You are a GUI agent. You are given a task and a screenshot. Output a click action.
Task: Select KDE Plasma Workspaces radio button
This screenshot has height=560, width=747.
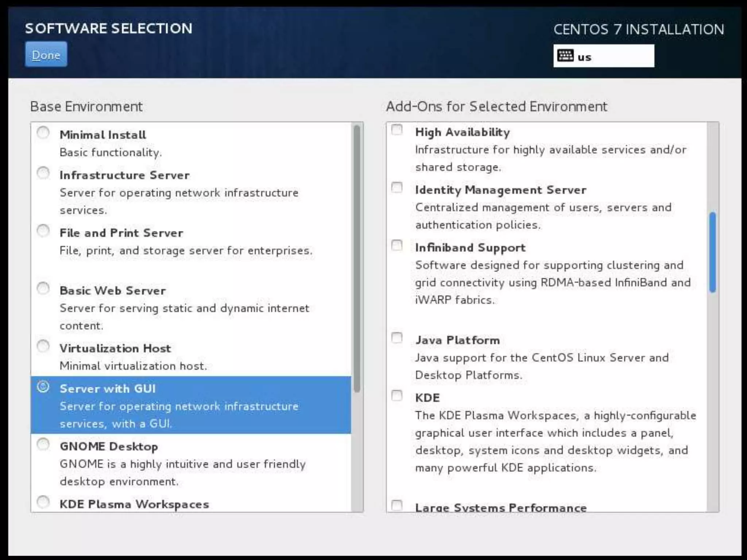pyautogui.click(x=43, y=502)
